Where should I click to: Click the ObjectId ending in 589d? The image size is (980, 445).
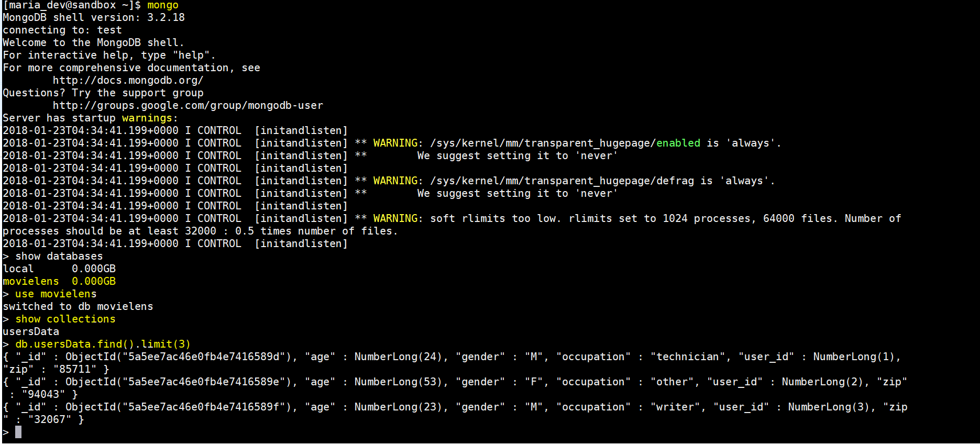[179, 357]
